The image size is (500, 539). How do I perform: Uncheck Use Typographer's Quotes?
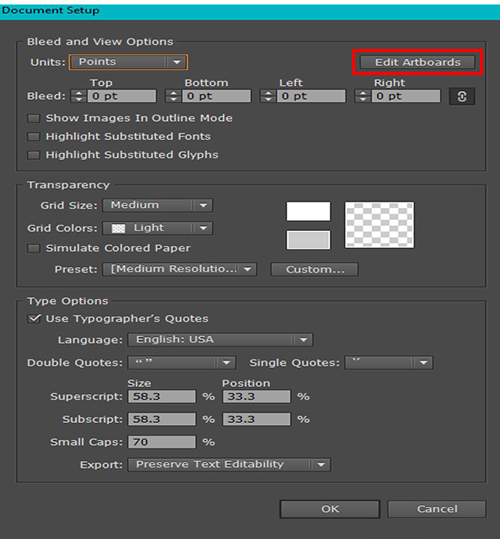(x=34, y=319)
